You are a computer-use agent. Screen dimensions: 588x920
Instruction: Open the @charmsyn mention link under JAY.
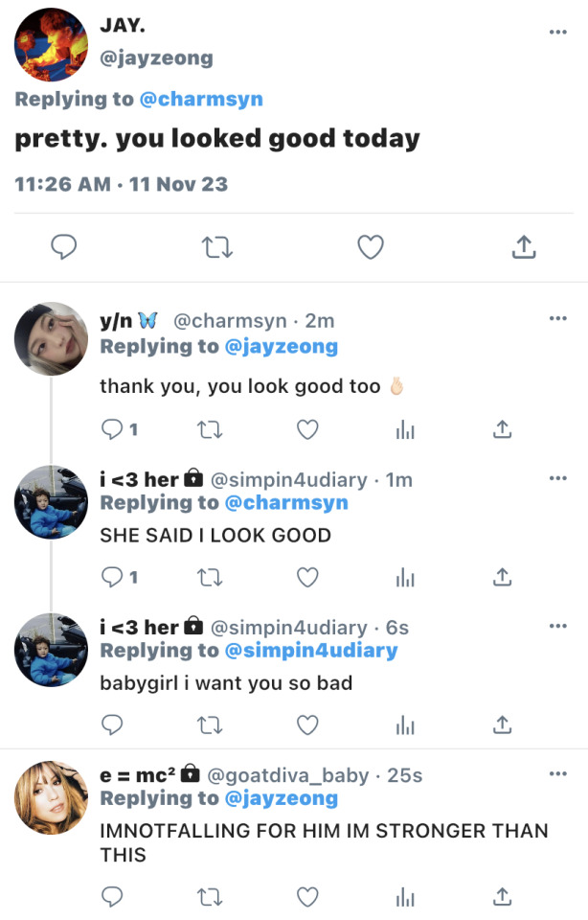pos(200,100)
